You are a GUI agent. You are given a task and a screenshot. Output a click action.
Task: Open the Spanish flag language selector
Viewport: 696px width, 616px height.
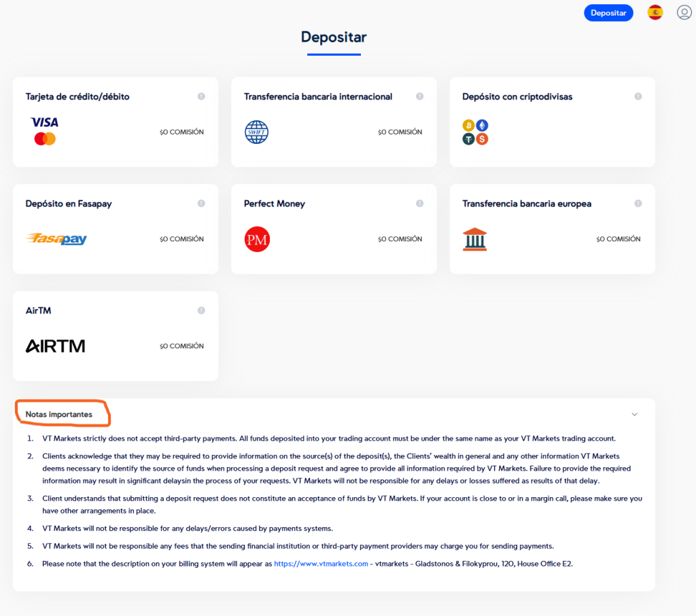tap(655, 13)
